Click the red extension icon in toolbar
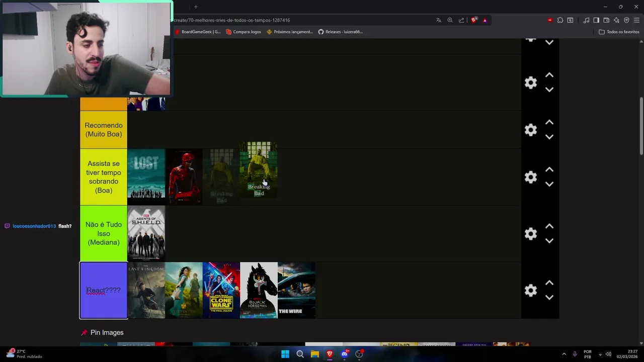Screen dimensions: 644x362 [x=550, y=20]
